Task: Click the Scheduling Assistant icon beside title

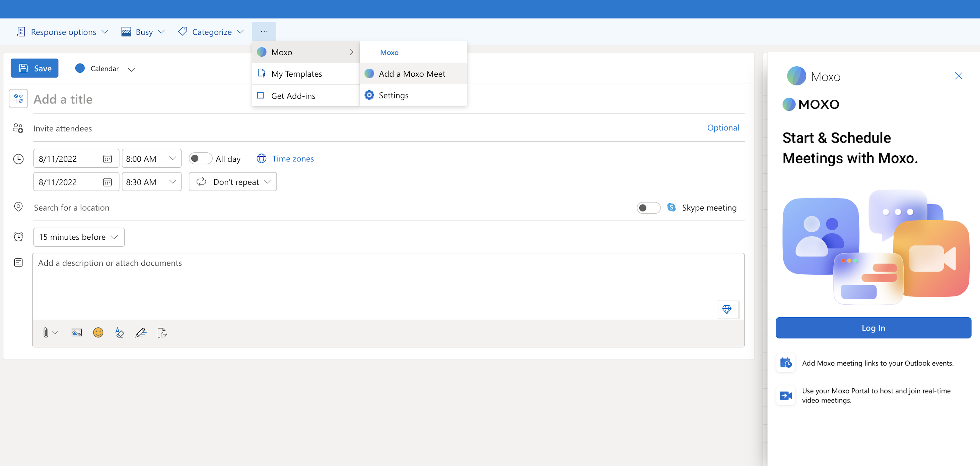Action: 18,99
